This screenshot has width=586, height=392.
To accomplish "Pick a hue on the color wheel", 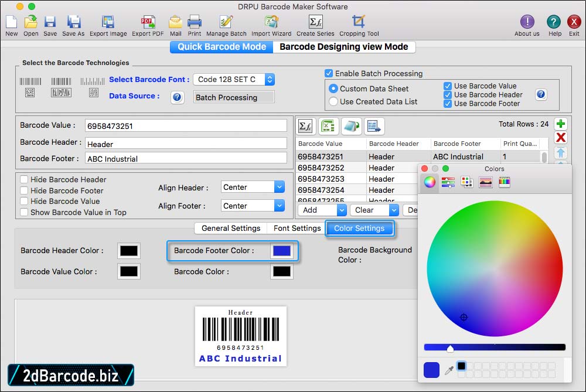I will 495,268.
